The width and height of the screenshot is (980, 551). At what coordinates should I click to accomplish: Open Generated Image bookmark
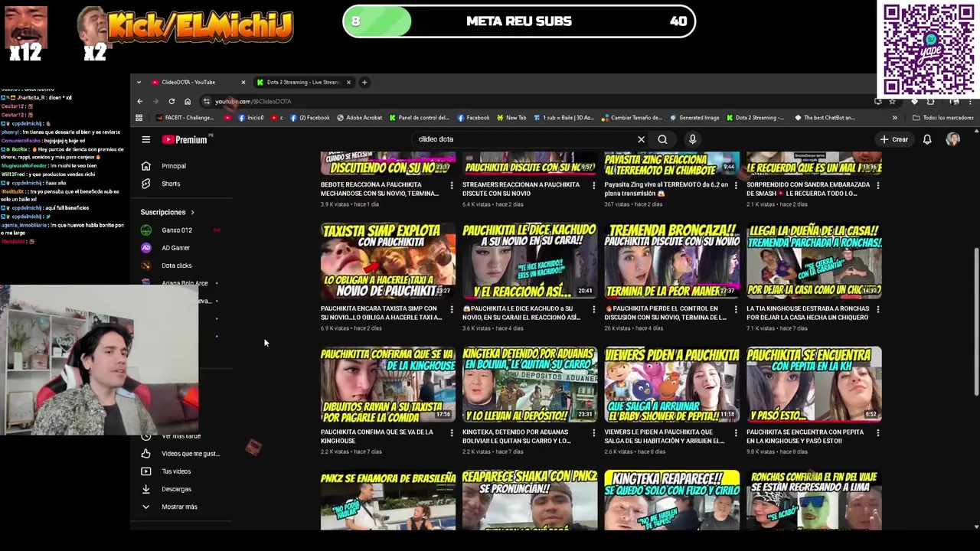click(x=694, y=118)
